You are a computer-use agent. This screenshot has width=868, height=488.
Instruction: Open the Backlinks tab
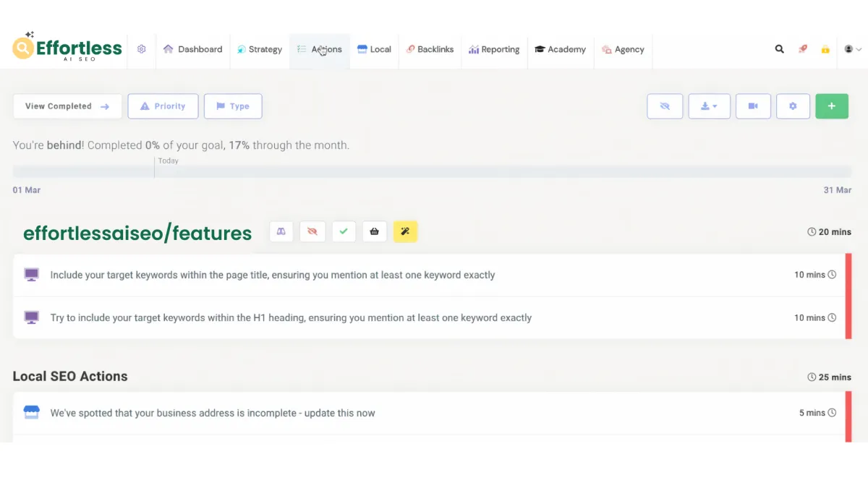coord(430,49)
